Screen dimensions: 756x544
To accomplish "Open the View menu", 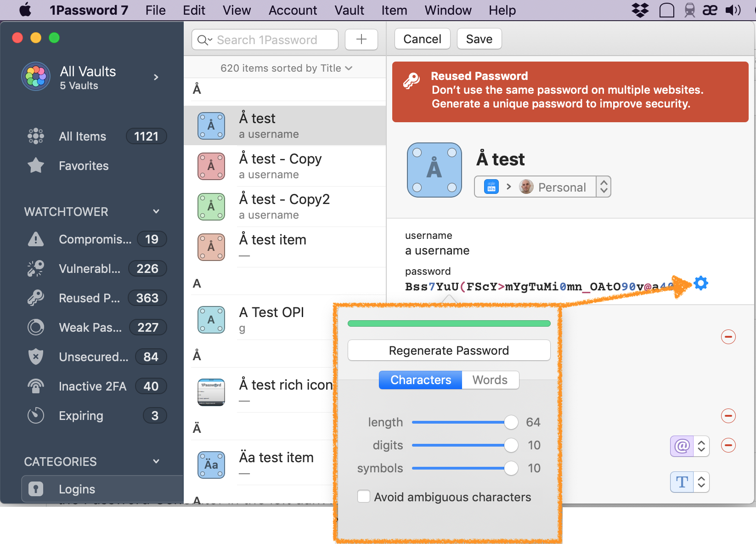I will click(237, 10).
